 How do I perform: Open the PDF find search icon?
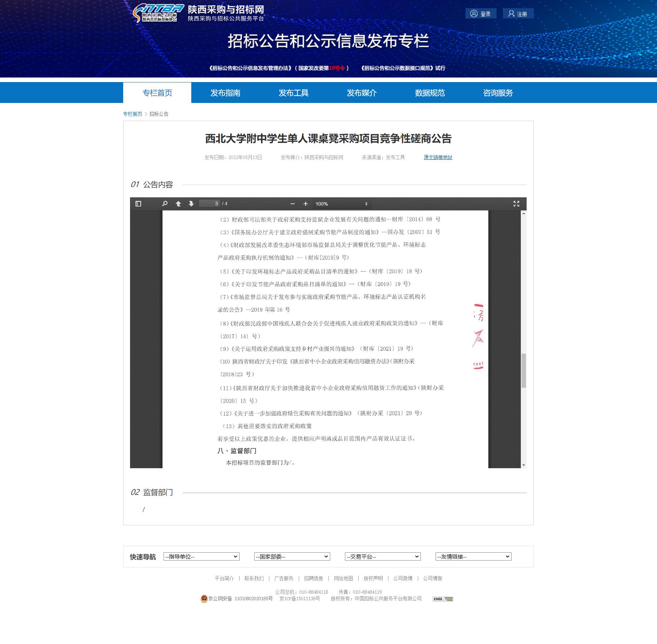pos(165,204)
